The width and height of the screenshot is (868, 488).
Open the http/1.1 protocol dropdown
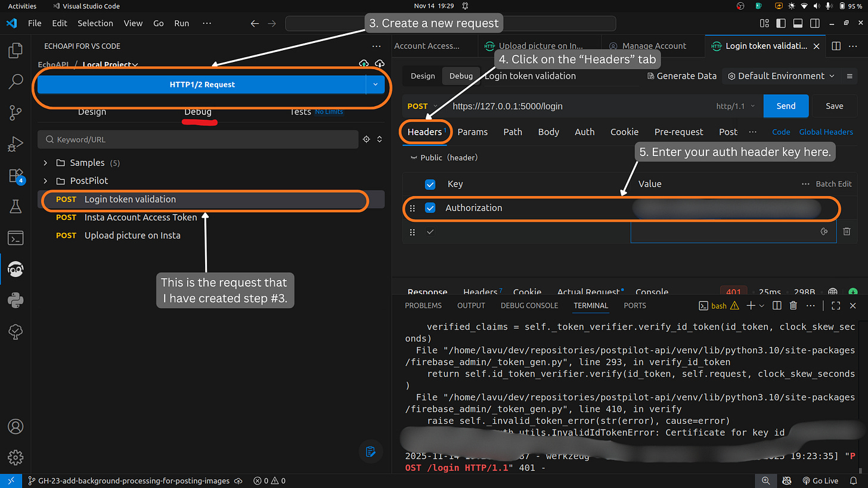736,106
